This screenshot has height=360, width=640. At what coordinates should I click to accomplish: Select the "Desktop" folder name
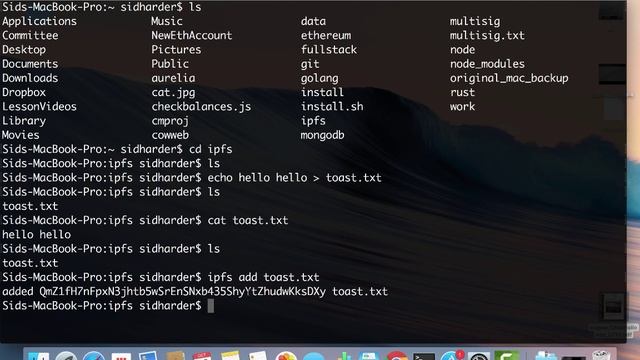[x=24, y=50]
